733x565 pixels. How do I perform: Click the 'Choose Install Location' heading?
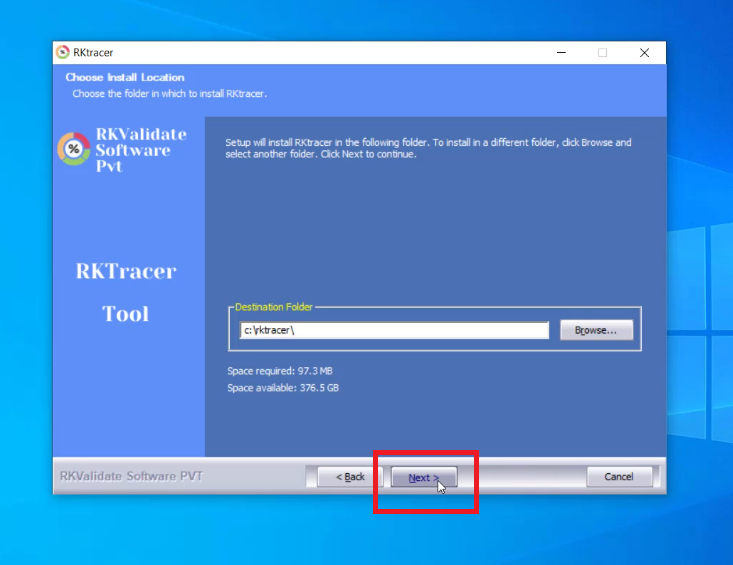125,77
